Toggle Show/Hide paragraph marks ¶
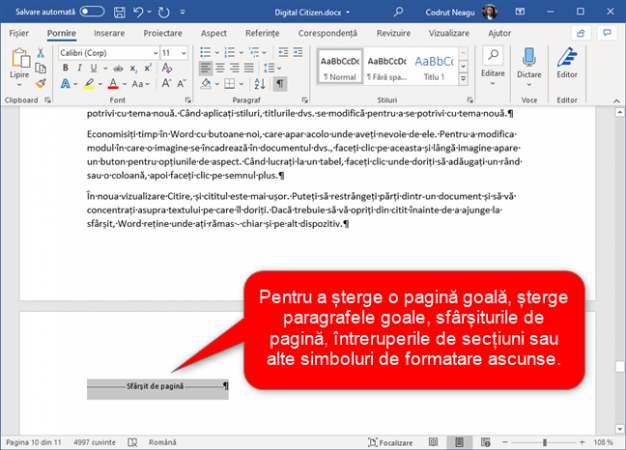This screenshot has height=450, width=626. [280, 84]
